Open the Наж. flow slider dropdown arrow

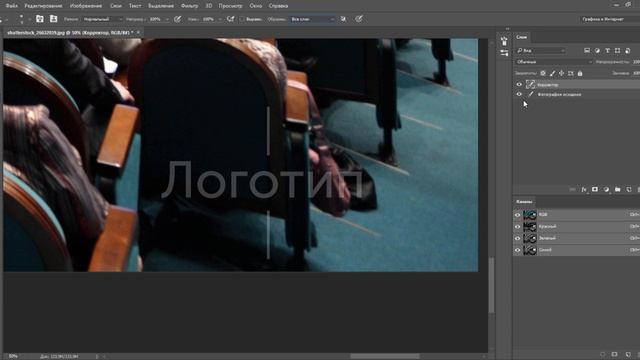pos(220,19)
